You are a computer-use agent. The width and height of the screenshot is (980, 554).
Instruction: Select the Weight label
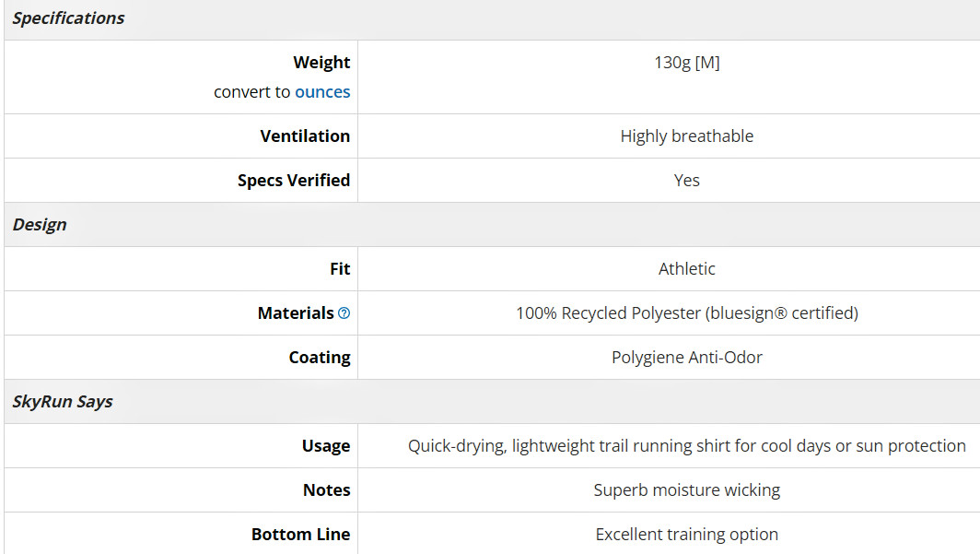(321, 63)
